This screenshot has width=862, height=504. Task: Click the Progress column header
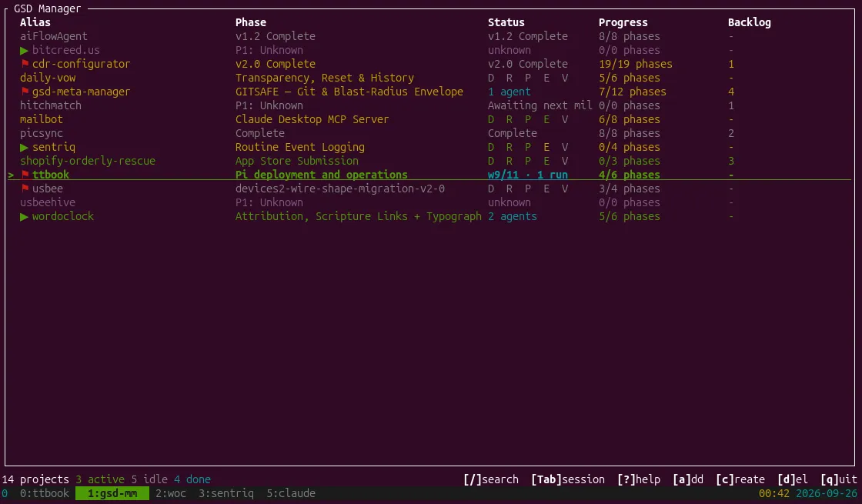623,22
